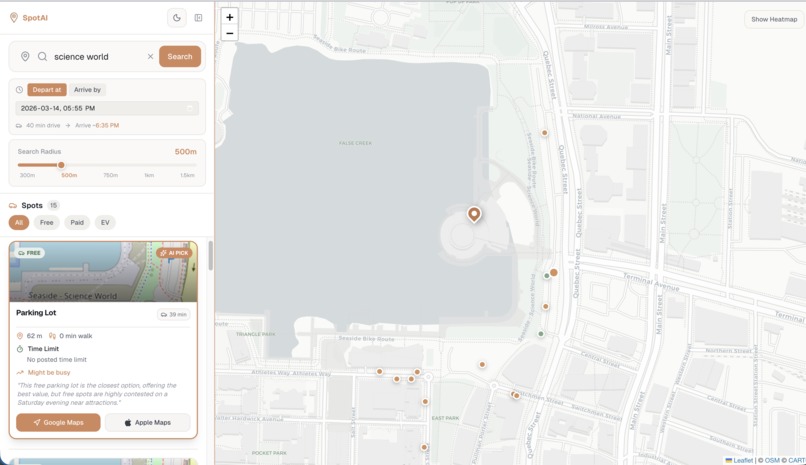806x465 pixels.
Task: Choose the 1.5km radius mark
Action: (187, 175)
